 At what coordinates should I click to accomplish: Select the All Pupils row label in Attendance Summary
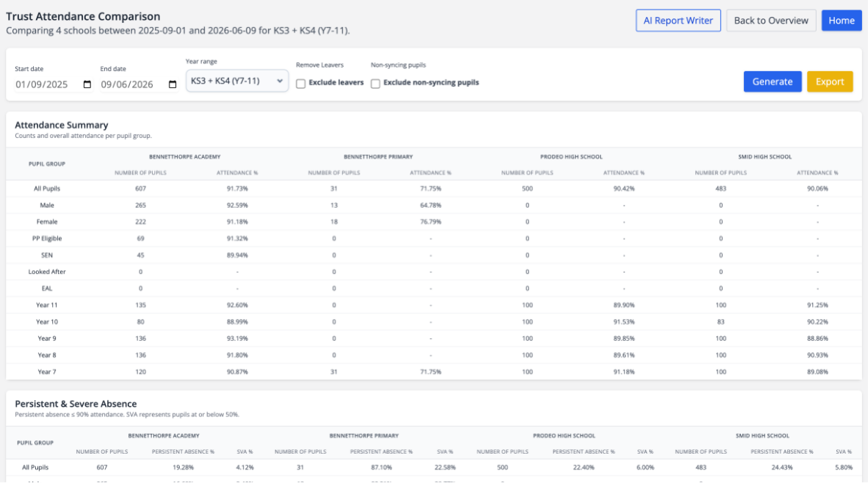(x=47, y=189)
